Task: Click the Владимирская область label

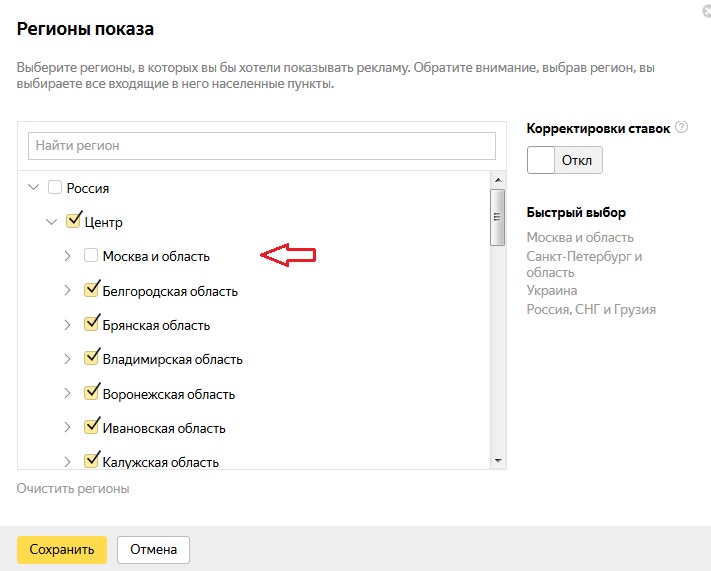Action: (x=173, y=359)
